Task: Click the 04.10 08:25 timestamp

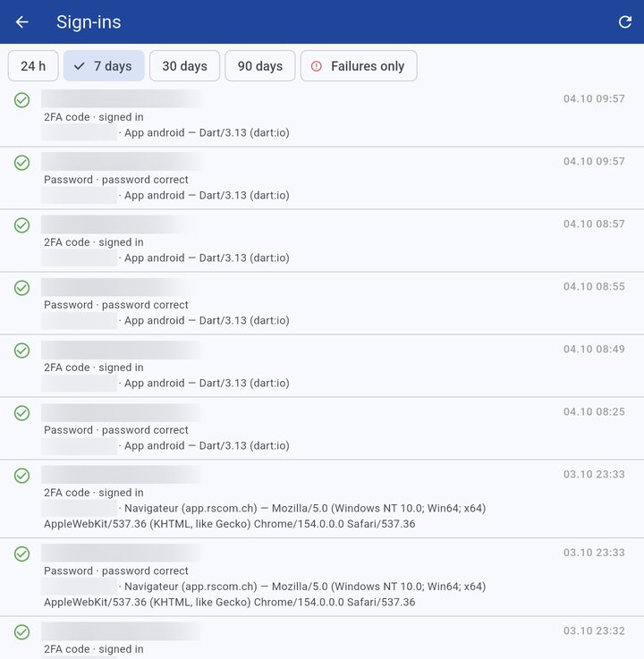Action: click(x=594, y=411)
